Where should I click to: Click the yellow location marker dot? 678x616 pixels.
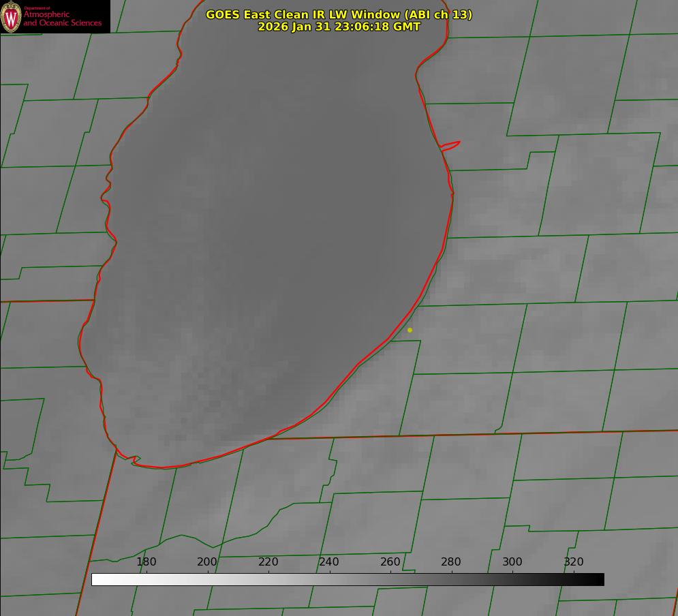[x=410, y=330]
